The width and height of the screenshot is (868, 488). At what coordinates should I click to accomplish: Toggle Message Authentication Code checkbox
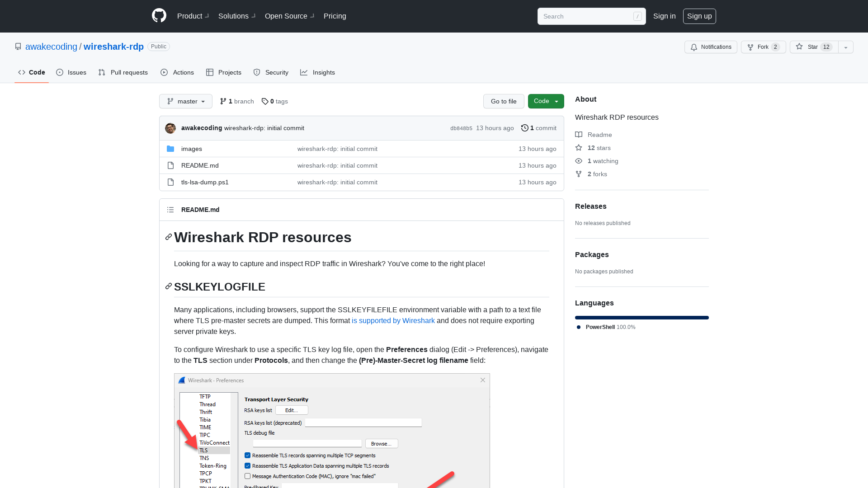coord(247,475)
